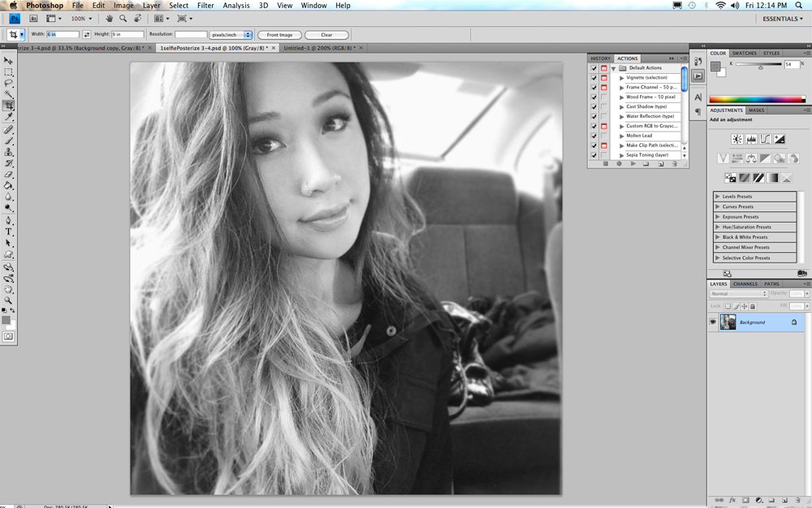Select the Blur tool
Screen dimensions: 812x508
(x=8, y=197)
